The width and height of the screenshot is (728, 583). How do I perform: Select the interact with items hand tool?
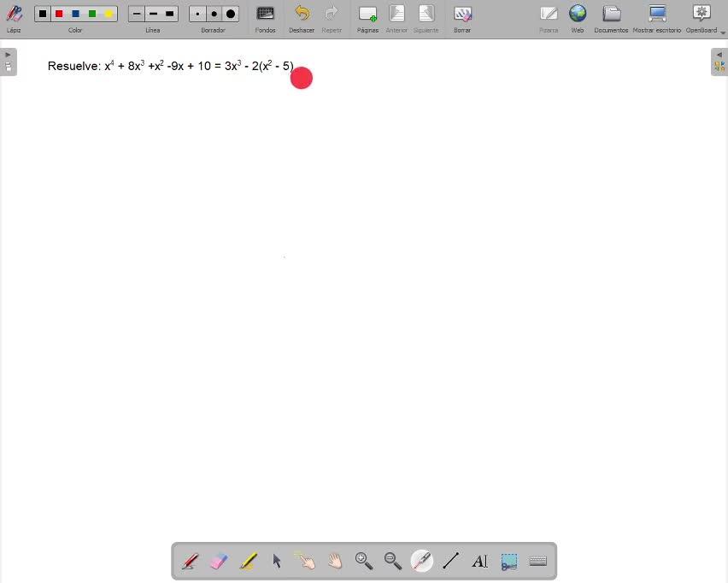[x=306, y=561]
